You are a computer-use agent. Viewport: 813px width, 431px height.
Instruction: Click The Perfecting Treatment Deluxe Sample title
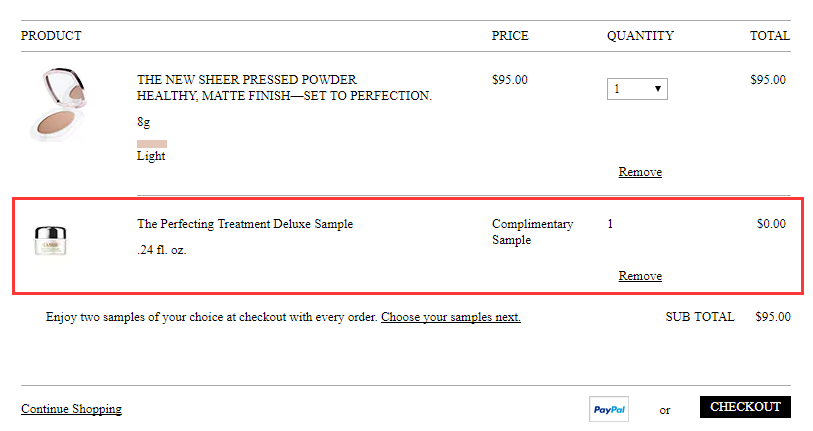pos(245,224)
